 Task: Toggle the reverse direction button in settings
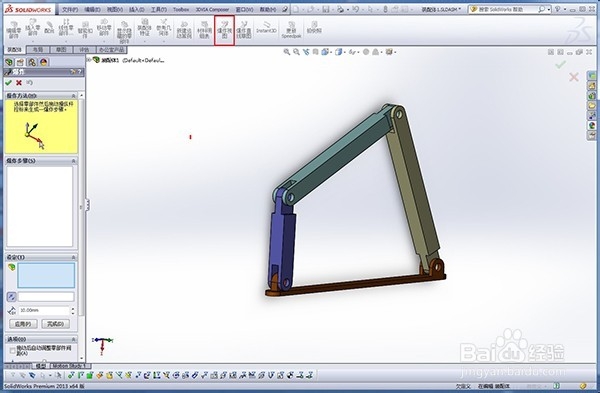[11, 297]
